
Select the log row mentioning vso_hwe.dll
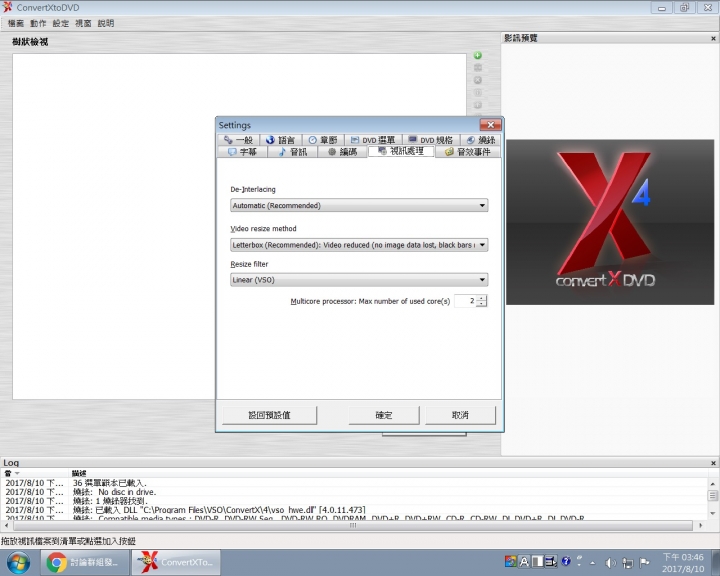(354, 510)
